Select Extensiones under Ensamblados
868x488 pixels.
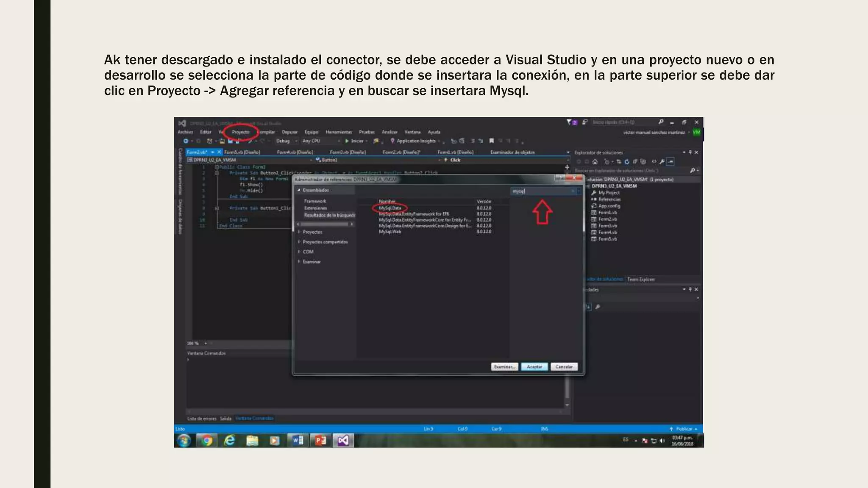(316, 208)
